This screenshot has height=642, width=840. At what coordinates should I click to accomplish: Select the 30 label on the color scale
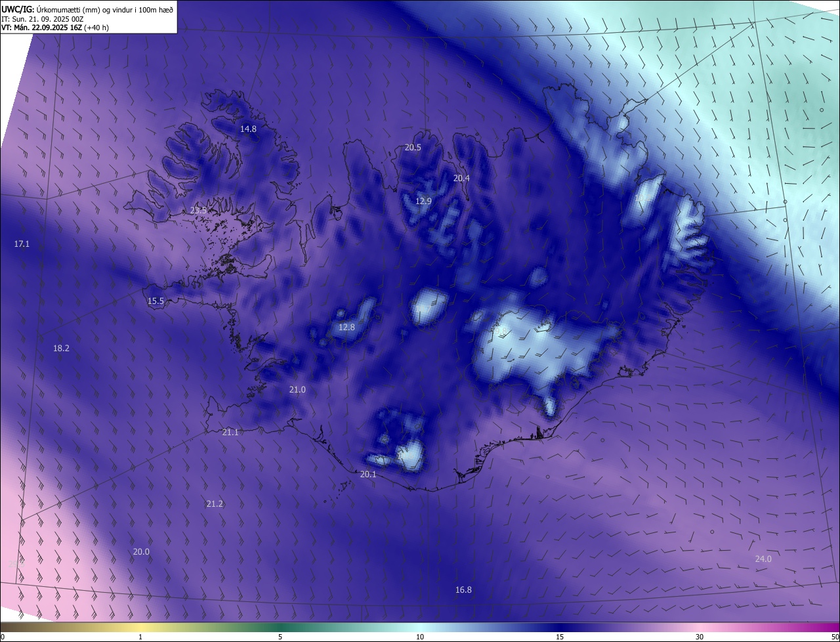700,637
